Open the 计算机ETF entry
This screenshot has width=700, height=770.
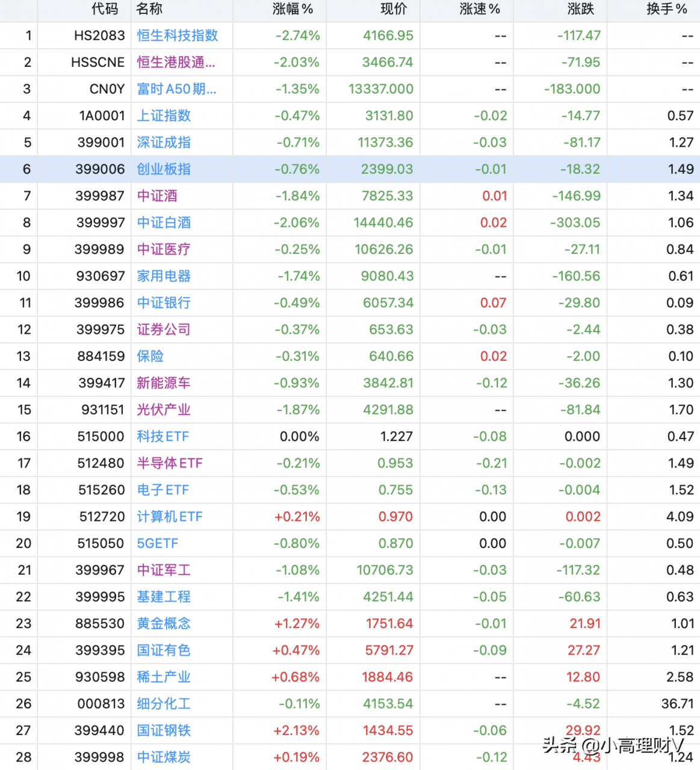(169, 516)
